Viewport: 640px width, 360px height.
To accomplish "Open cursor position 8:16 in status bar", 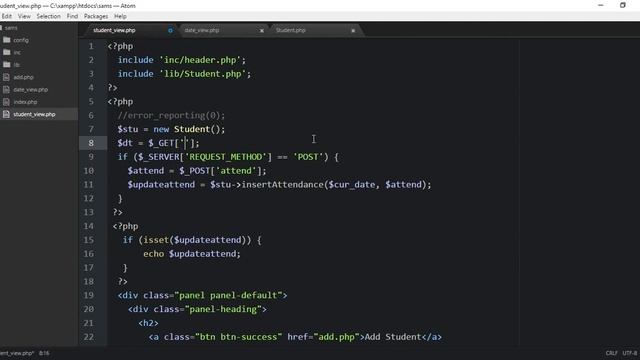I will point(44,353).
